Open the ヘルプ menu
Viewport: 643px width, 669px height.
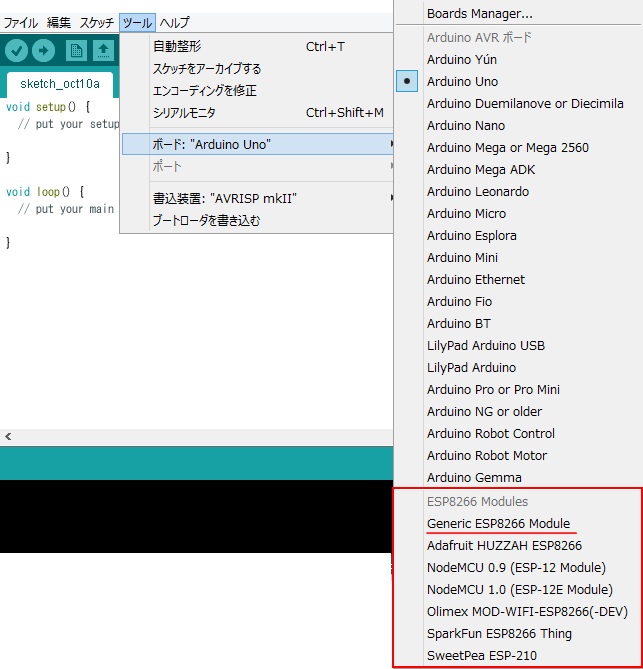coord(174,23)
